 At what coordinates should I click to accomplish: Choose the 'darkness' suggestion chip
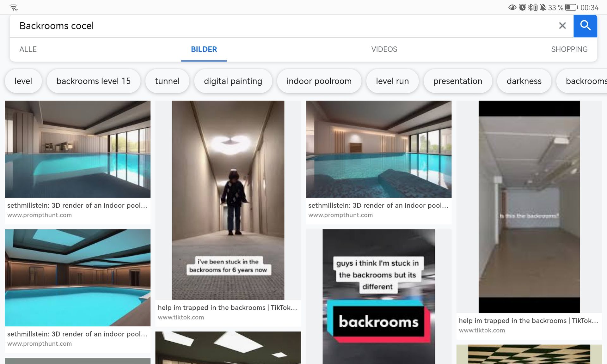coord(524,81)
